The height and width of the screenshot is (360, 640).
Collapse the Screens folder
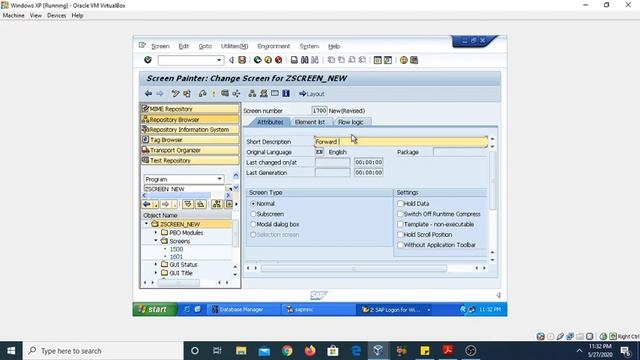[156, 241]
